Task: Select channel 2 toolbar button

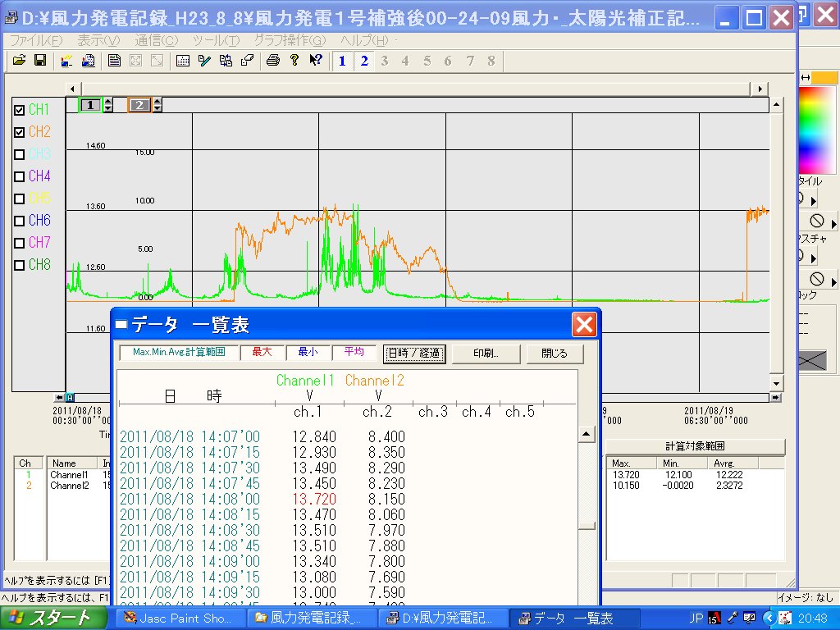Action: pos(364,61)
